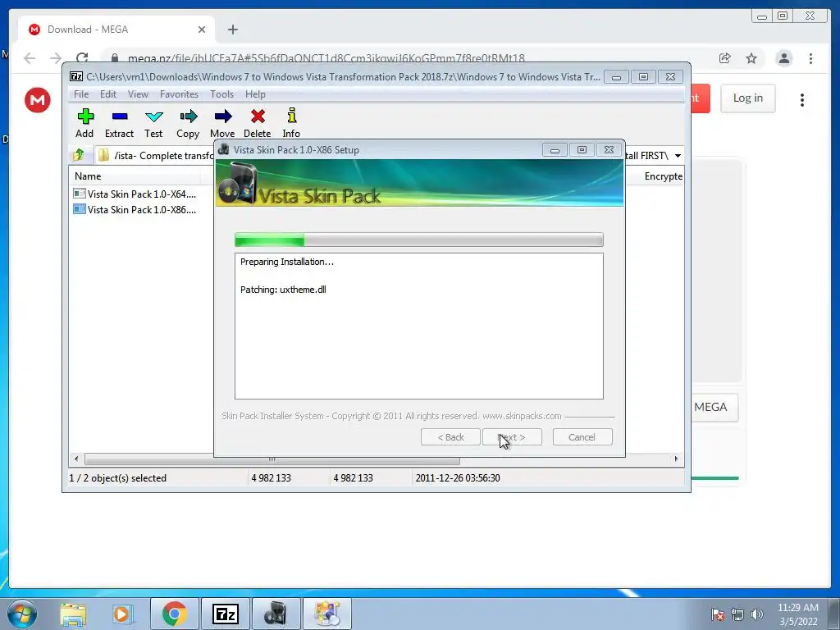
Task: Open the 7-Zip path dropdown arrow
Action: [x=678, y=156]
